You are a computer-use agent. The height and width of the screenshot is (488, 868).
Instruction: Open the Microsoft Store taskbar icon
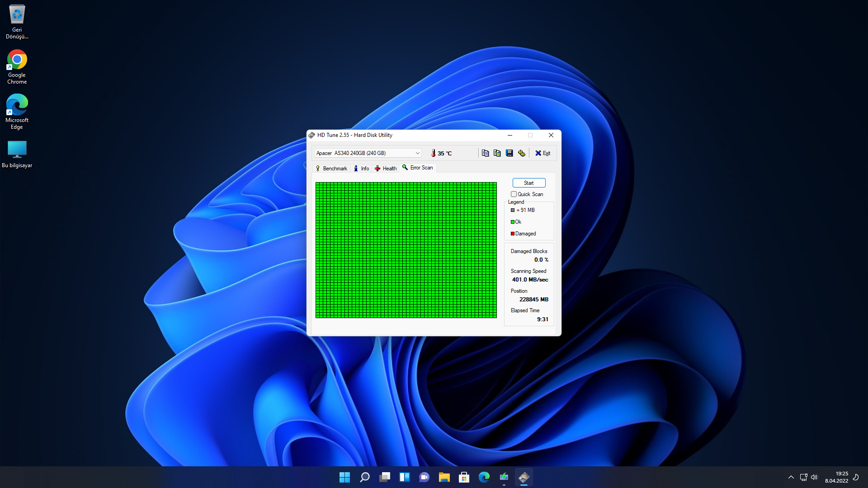pos(464,477)
